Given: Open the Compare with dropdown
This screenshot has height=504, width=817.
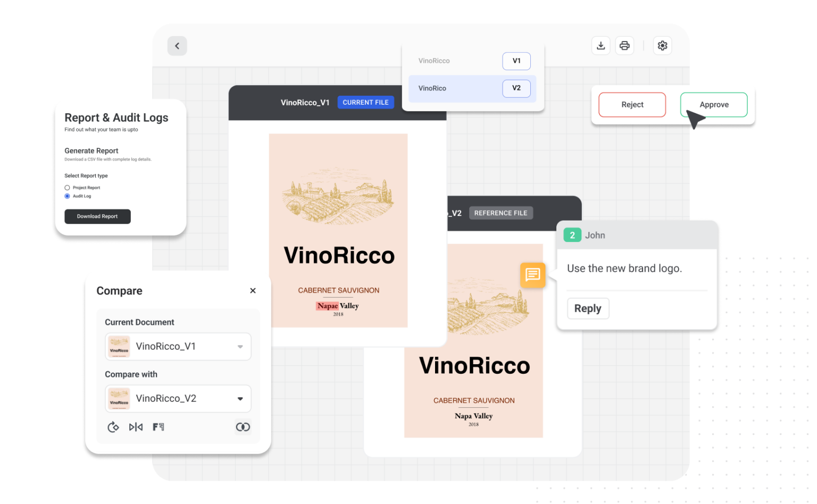Looking at the screenshot, I should pos(240,399).
